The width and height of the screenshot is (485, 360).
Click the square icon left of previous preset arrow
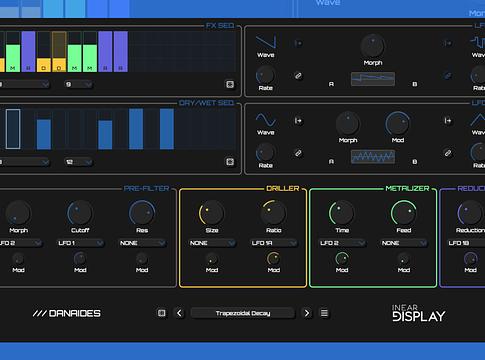click(x=162, y=313)
